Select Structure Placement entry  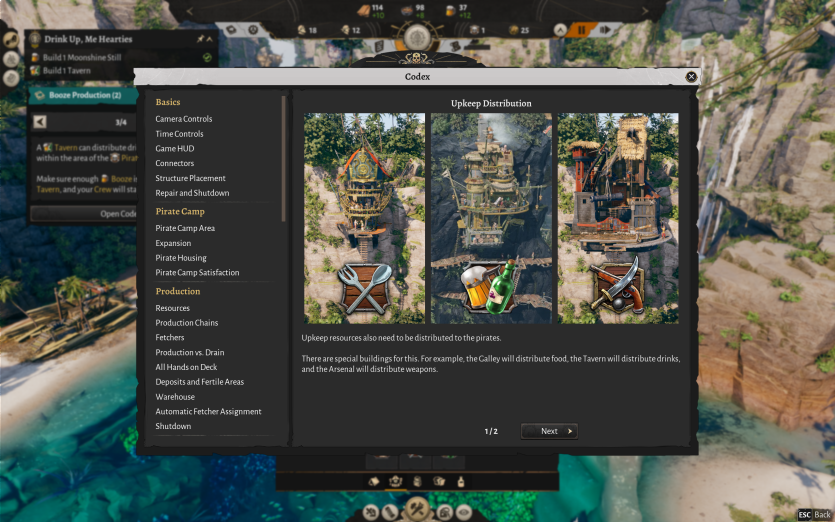point(190,178)
